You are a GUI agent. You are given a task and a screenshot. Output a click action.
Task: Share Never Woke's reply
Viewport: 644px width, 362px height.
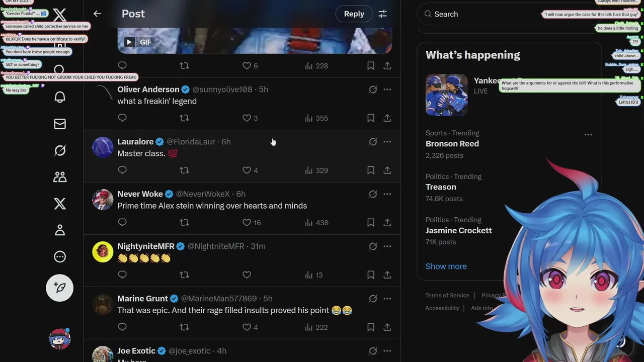(x=387, y=222)
